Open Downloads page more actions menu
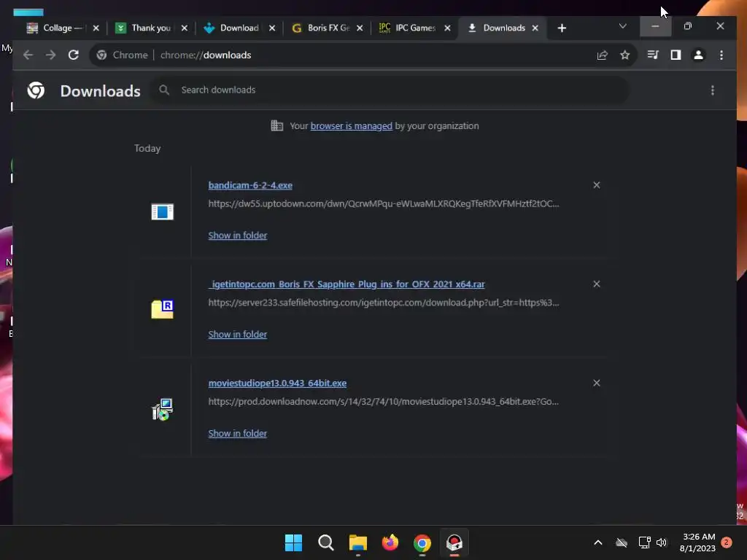The height and width of the screenshot is (560, 747). tap(712, 90)
